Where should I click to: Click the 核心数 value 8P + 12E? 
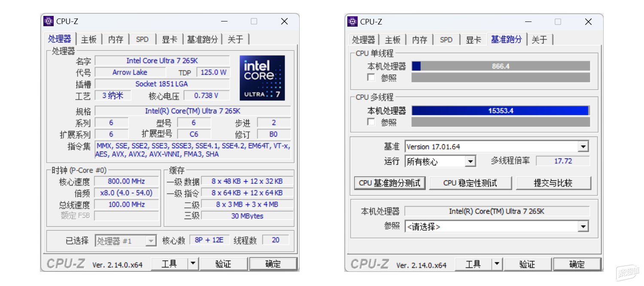[210, 240]
